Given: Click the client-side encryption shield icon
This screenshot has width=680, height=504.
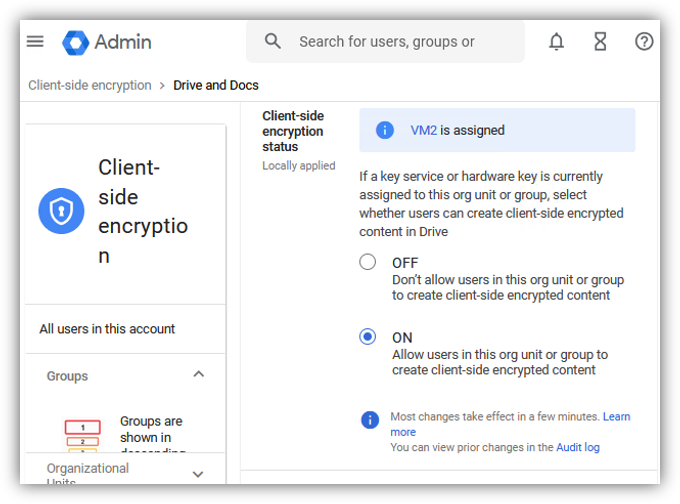Looking at the screenshot, I should (x=61, y=211).
